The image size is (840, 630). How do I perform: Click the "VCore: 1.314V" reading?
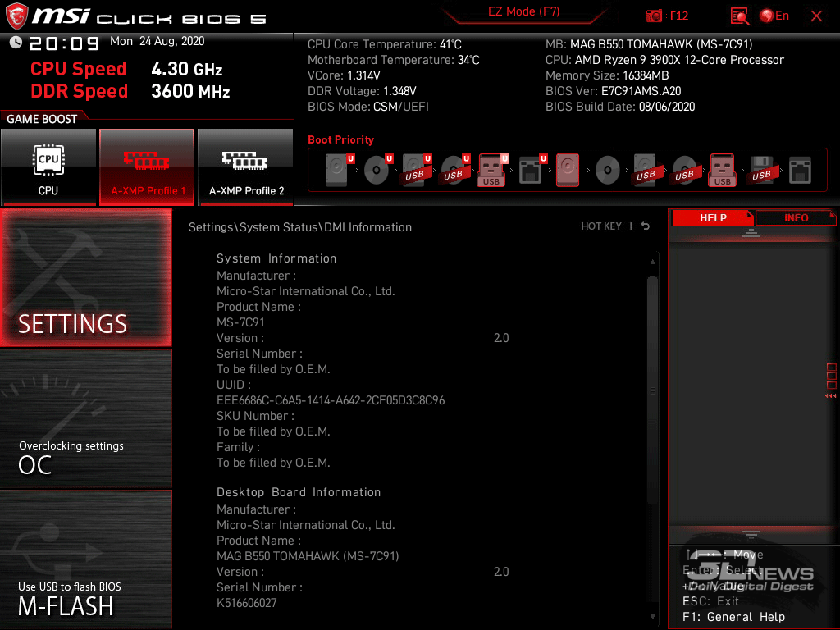pos(344,75)
